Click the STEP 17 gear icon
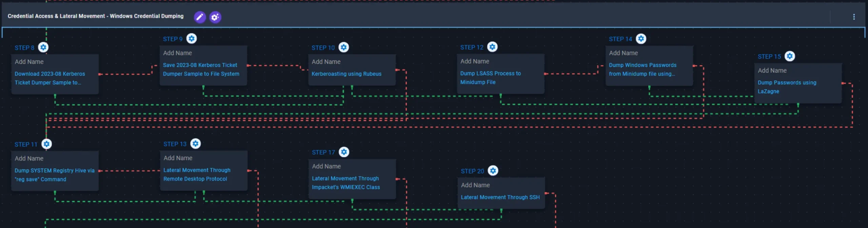This screenshot has height=228, width=868. pos(344,152)
